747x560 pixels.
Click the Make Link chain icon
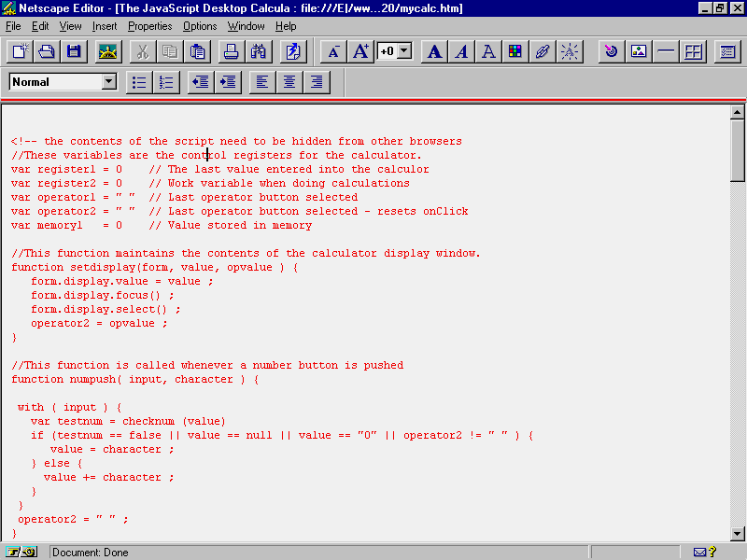coord(543,51)
